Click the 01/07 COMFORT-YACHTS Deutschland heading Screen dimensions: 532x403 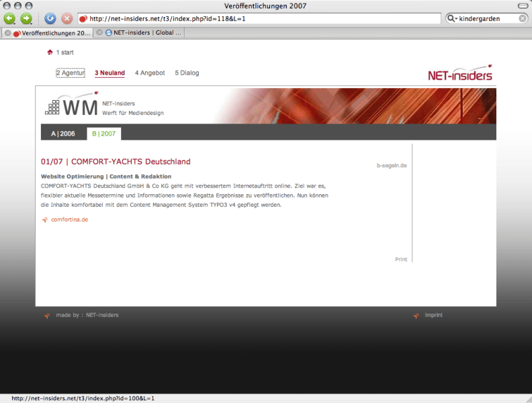coord(116,161)
